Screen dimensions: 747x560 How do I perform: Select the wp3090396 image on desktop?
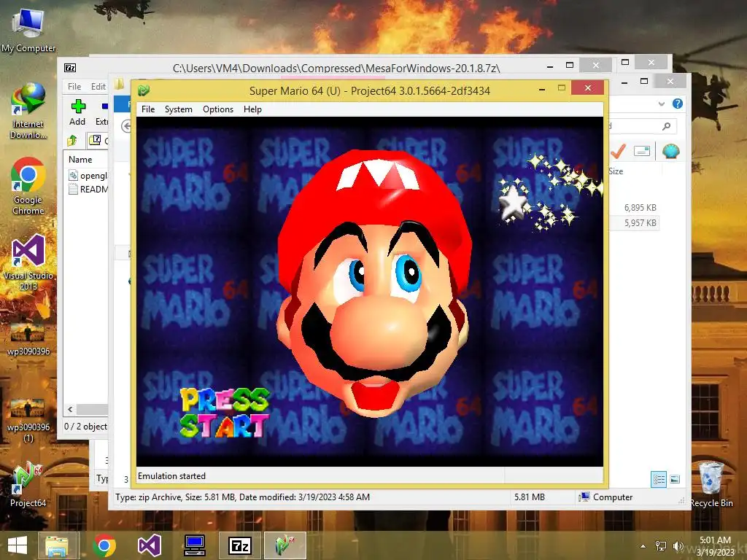28,339
